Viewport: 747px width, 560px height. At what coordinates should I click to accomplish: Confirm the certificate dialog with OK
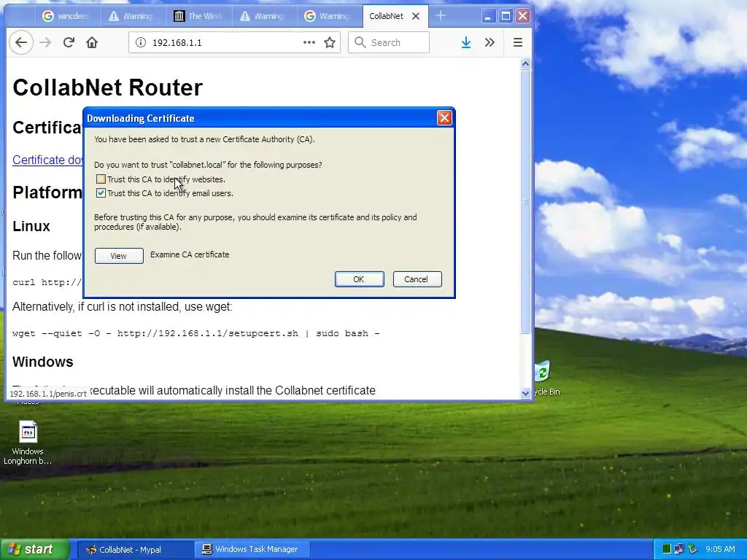359,279
